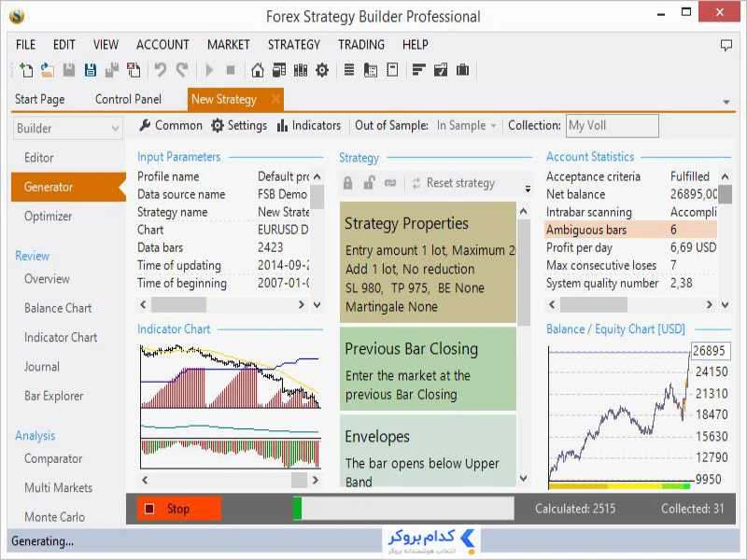This screenshot has width=747, height=560.
Task: Expand the Strategy toolbar overflow arrow
Action: [528, 189]
